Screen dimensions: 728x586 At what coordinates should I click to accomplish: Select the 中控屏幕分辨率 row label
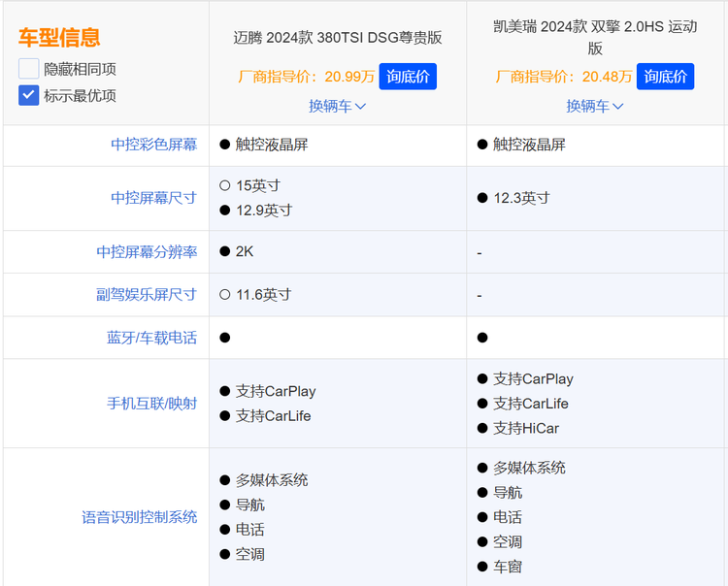147,251
